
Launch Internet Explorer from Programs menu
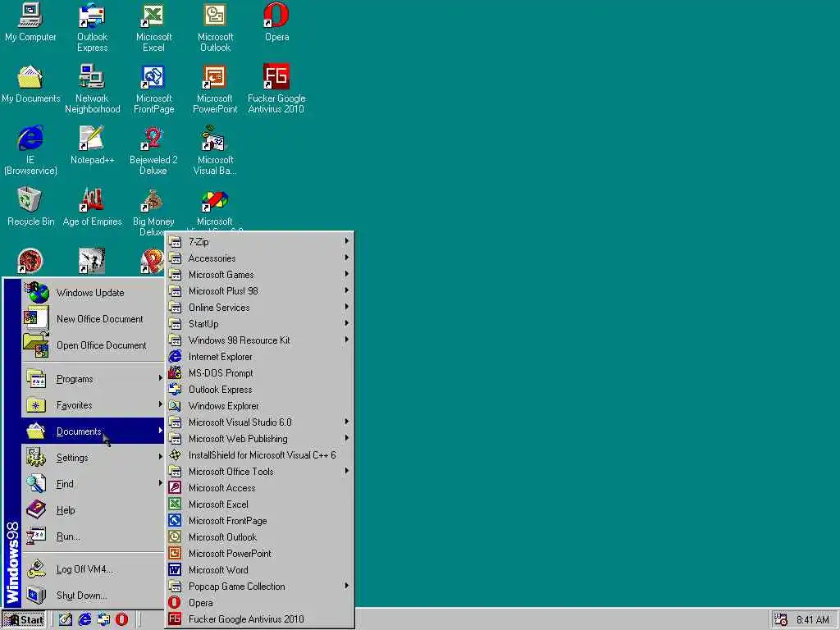260,356
